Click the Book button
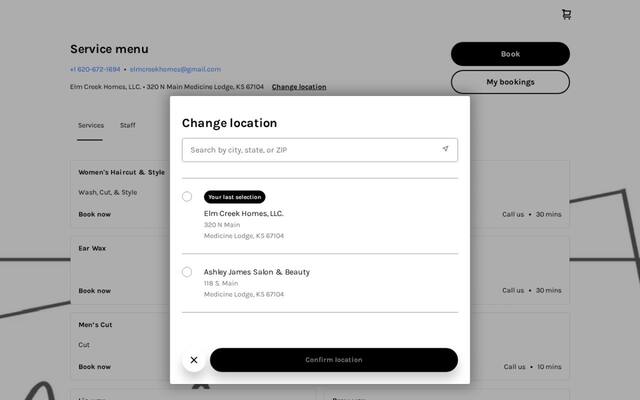This screenshot has height=400, width=640. (510, 54)
